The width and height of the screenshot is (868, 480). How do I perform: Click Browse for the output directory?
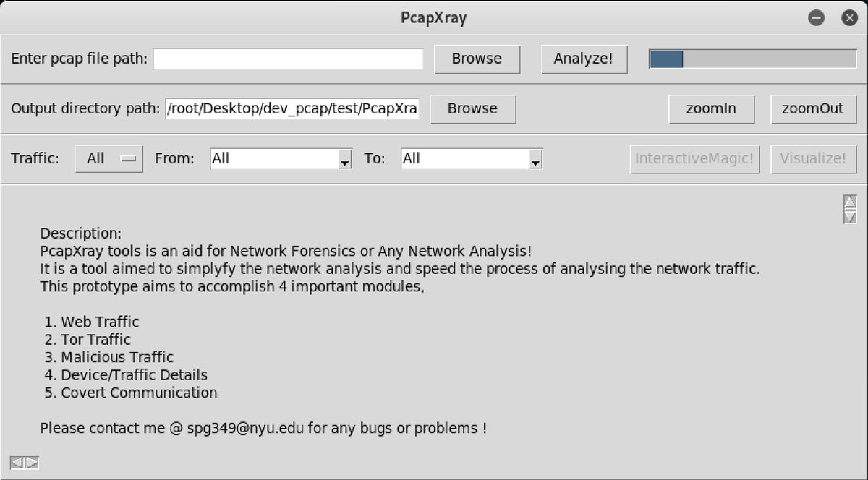472,108
